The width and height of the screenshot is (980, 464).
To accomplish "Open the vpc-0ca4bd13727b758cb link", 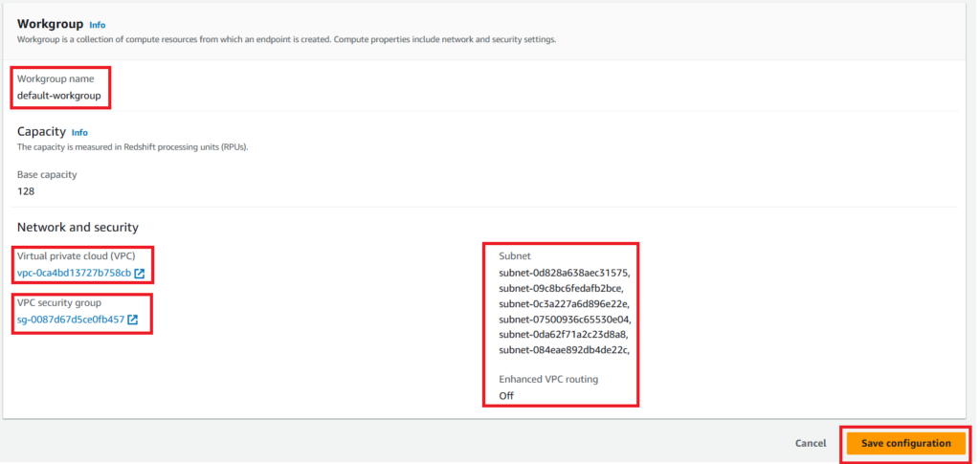I will point(74,274).
